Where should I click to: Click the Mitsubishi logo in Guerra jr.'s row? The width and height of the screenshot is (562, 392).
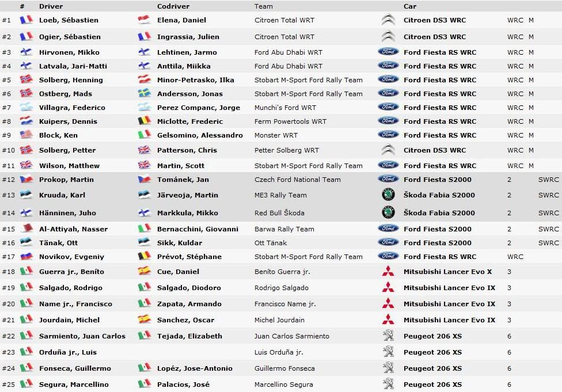[x=388, y=272]
